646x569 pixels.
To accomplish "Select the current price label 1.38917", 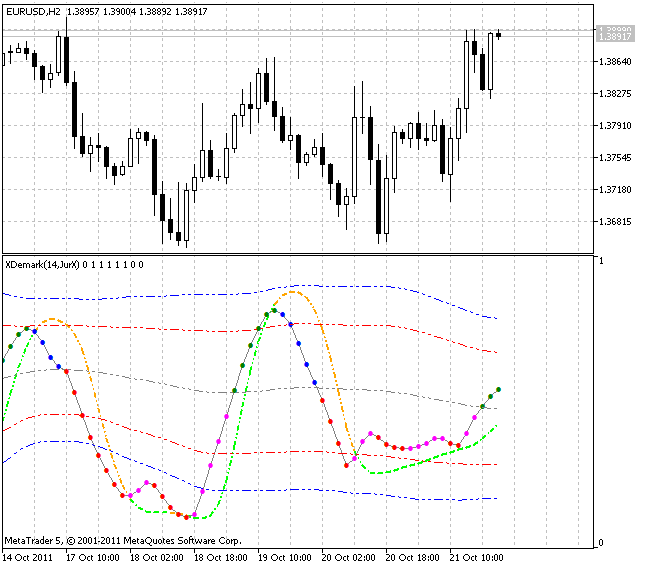I will (x=614, y=36).
